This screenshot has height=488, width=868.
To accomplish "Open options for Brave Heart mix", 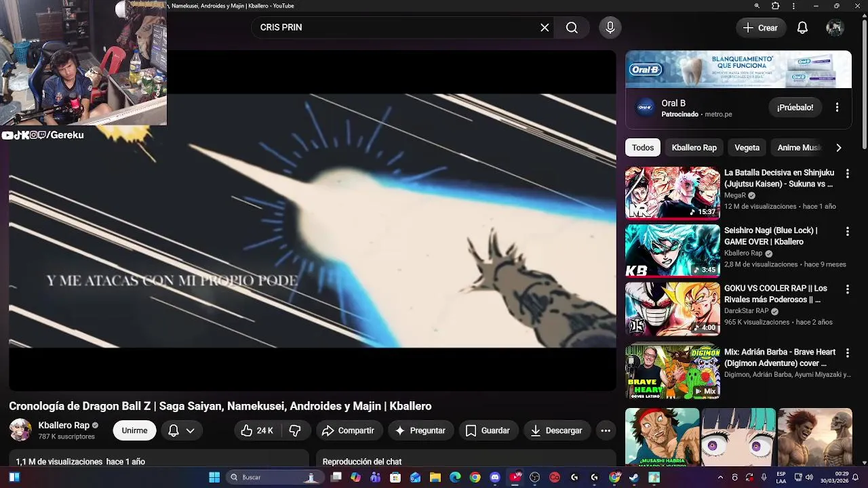I will point(847,352).
